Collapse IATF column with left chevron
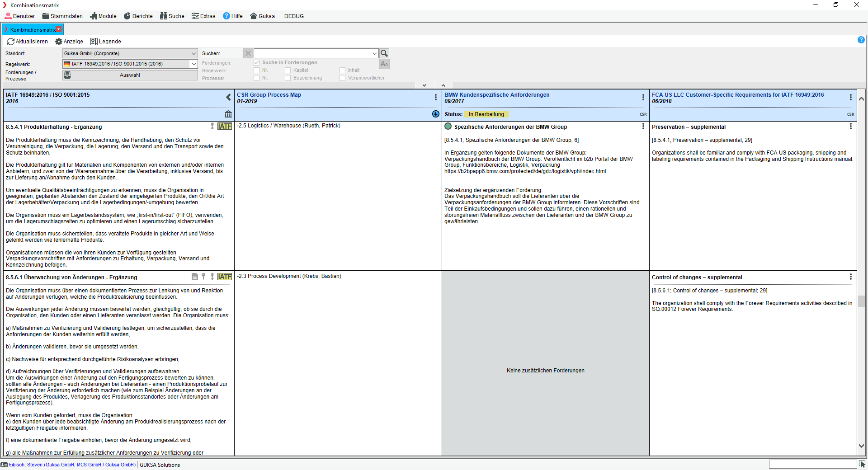Viewport: 868px width, 470px height. [x=228, y=97]
